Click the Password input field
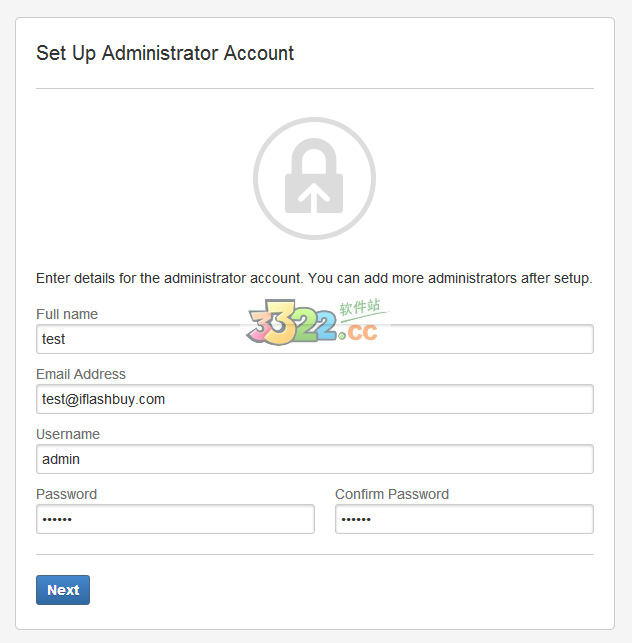Viewport: 632px width, 643px height. click(x=175, y=519)
